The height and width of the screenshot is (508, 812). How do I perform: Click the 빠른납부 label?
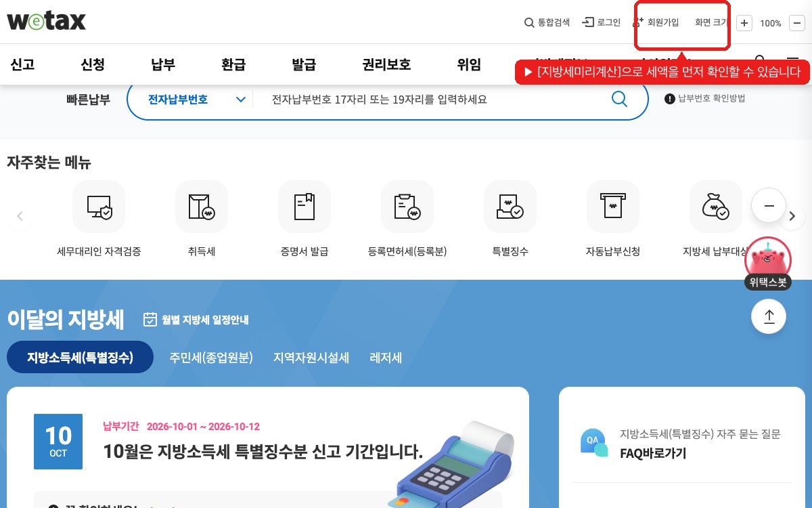coord(88,100)
